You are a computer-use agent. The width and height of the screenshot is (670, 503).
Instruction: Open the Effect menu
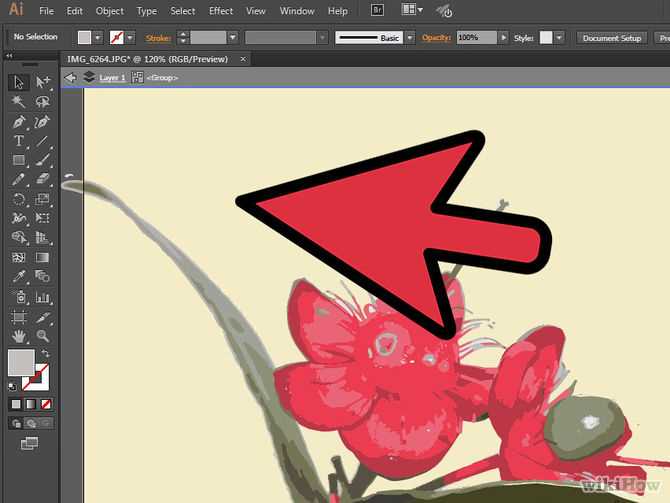[220, 11]
